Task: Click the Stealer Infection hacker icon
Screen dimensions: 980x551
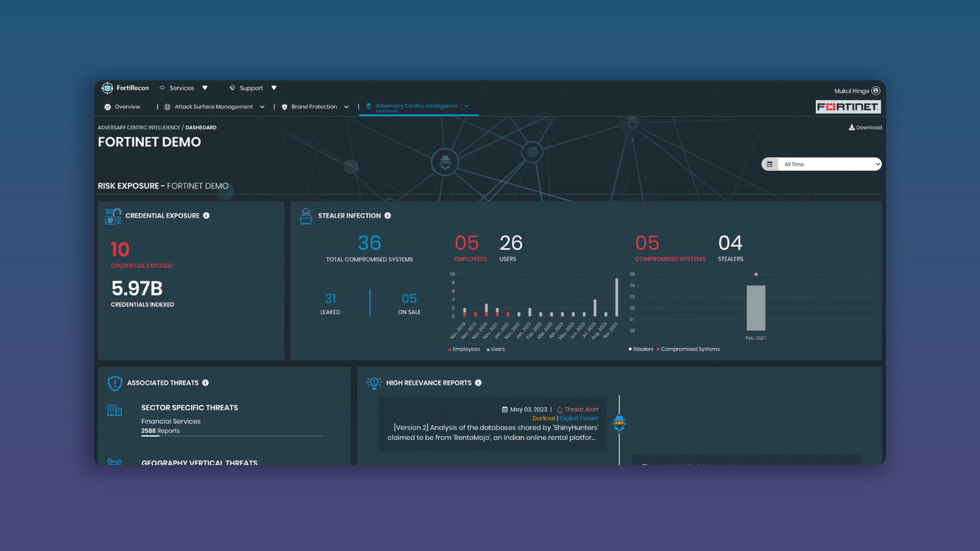Action: point(306,216)
